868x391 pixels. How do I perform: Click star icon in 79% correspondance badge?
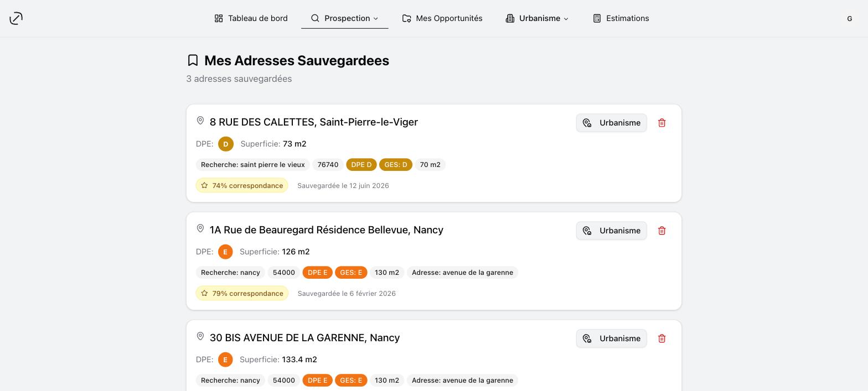pos(204,293)
